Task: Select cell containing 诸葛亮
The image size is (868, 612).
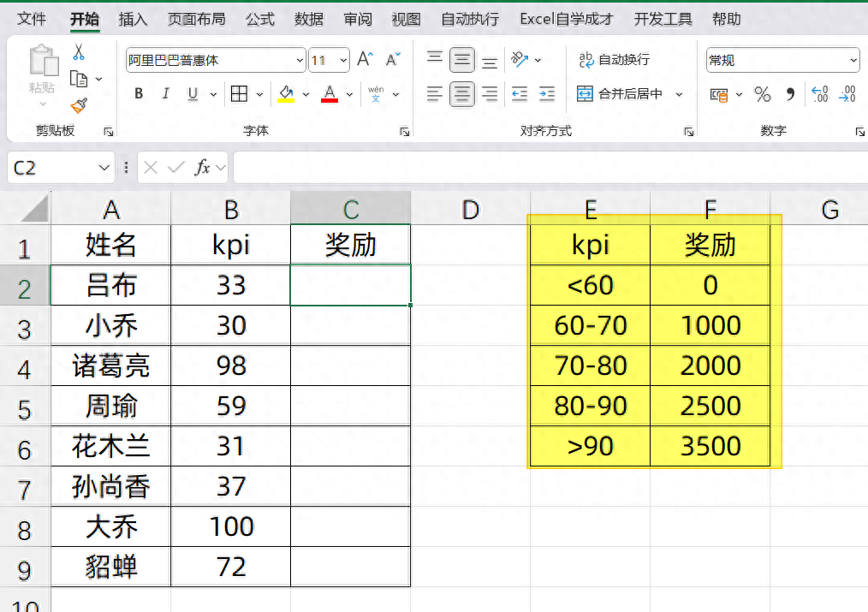Action: (110, 365)
